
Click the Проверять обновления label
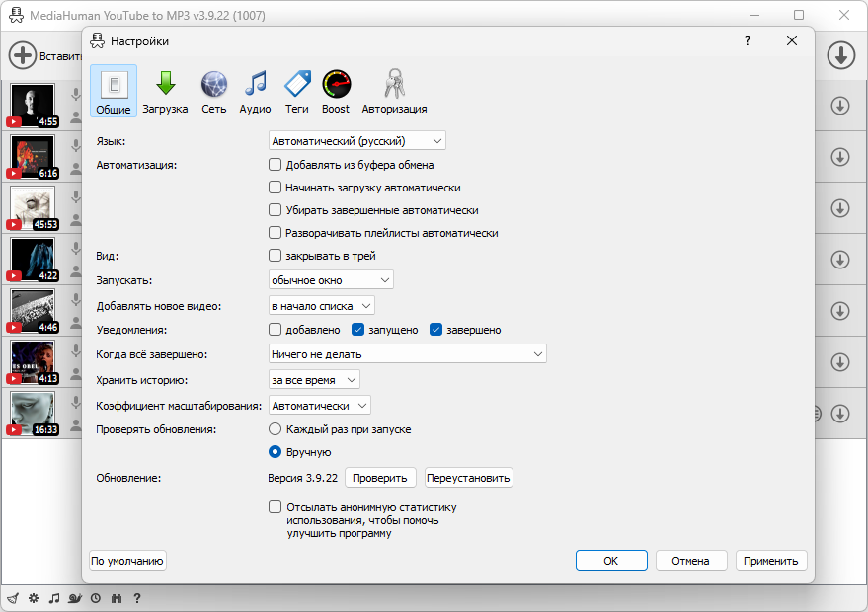[156, 429]
